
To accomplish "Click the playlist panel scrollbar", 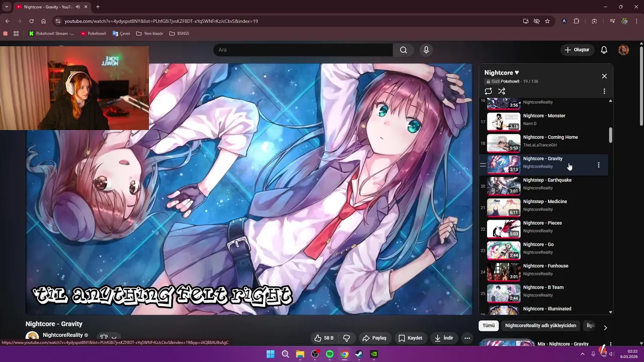I will pos(611,135).
